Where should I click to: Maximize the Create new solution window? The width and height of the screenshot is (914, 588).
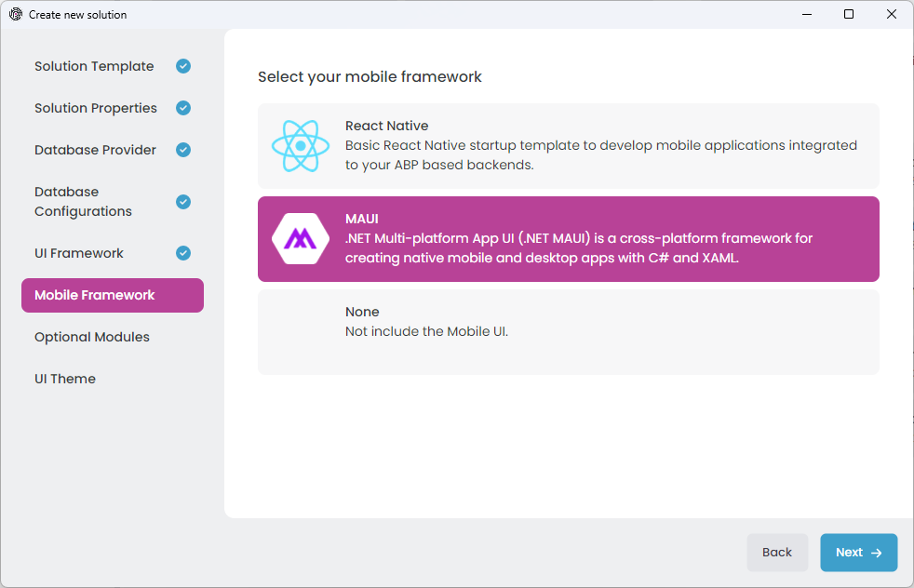pos(849,15)
